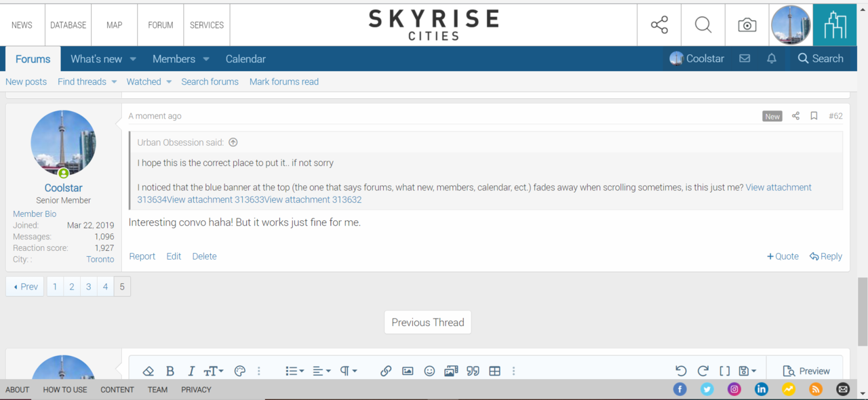This screenshot has height=400, width=868.
Task: Open the text color palette
Action: click(239, 371)
